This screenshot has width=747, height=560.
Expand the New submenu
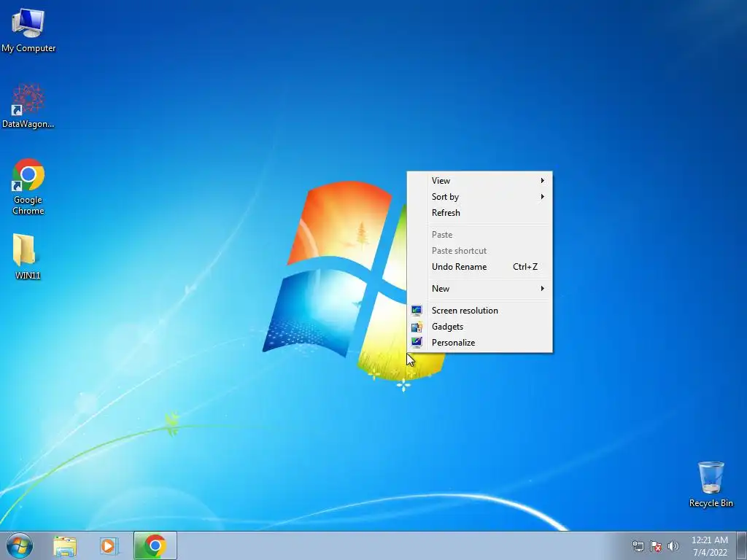click(480, 289)
